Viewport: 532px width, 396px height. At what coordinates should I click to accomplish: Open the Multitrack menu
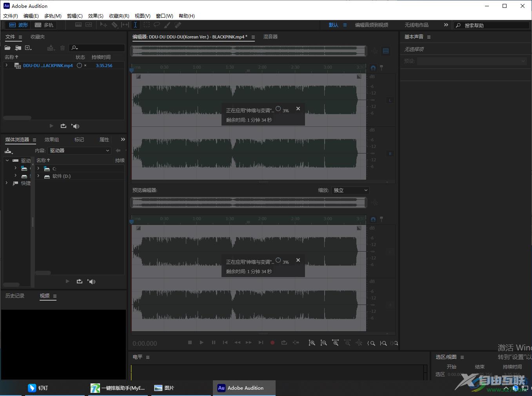[x=53, y=16]
